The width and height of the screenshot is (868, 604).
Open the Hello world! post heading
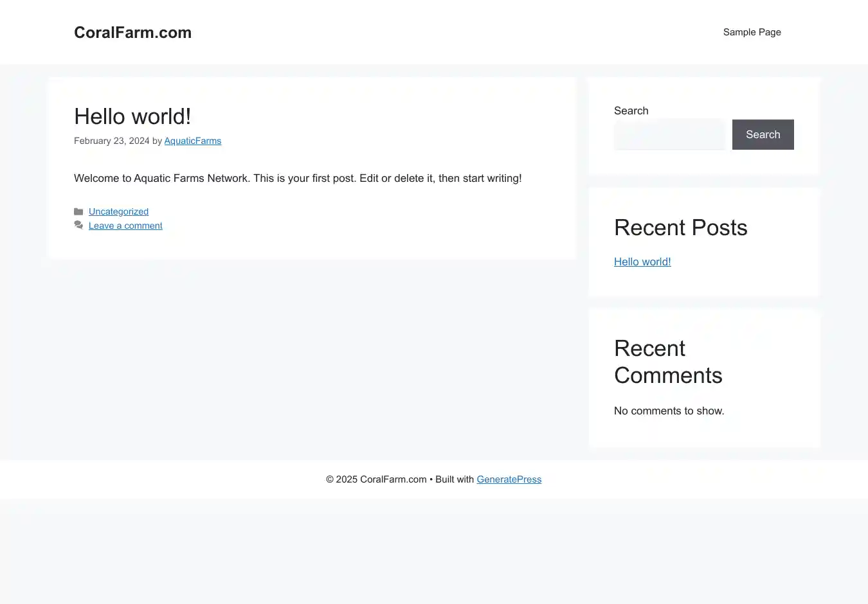tap(132, 116)
